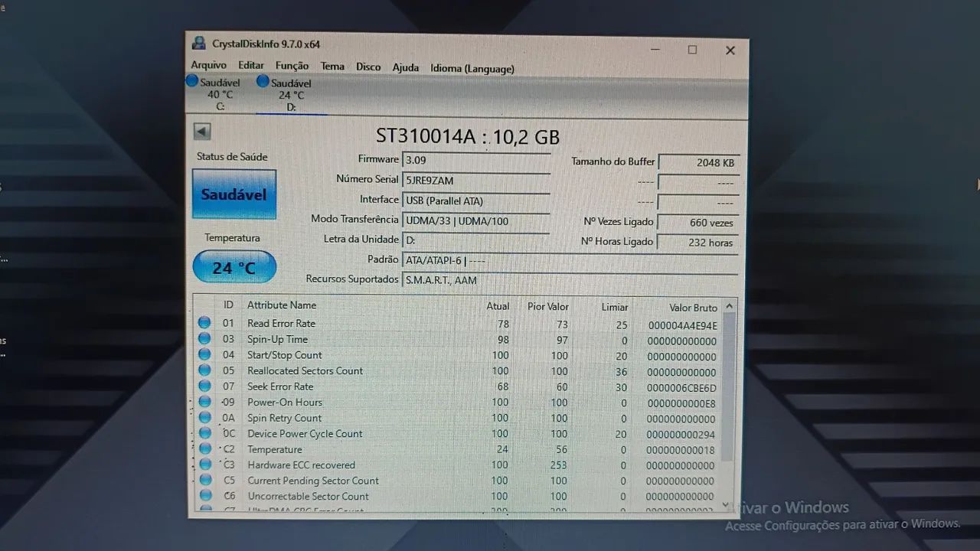Click the Read Error Rate attribute name

coord(281,323)
